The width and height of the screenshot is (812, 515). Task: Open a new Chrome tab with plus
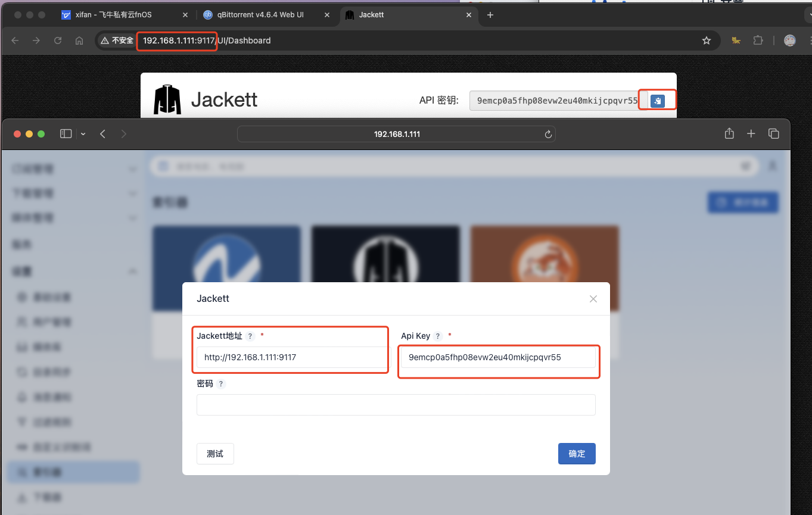(490, 15)
